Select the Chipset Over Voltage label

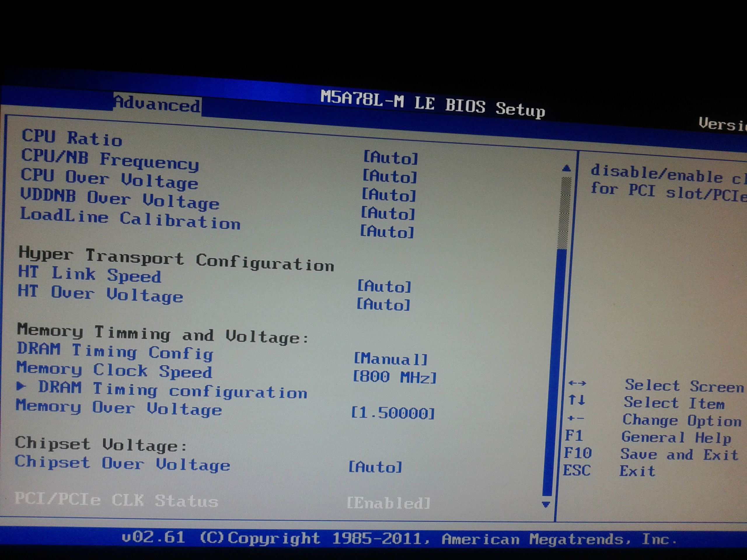tap(122, 464)
